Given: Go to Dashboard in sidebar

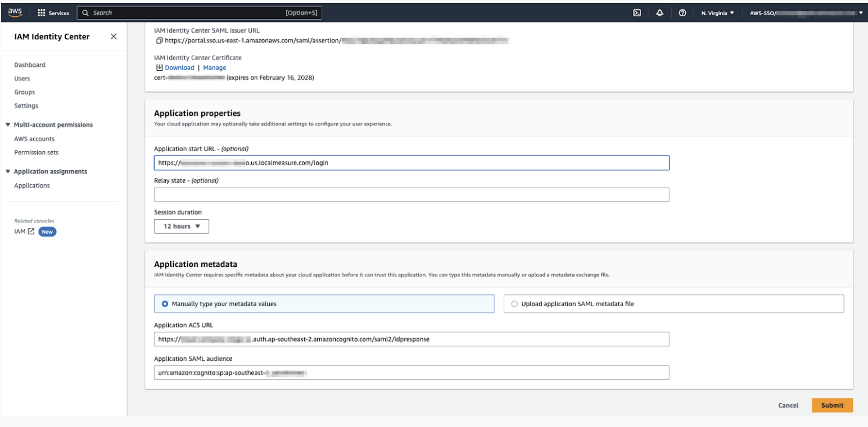Looking at the screenshot, I should coord(30,65).
